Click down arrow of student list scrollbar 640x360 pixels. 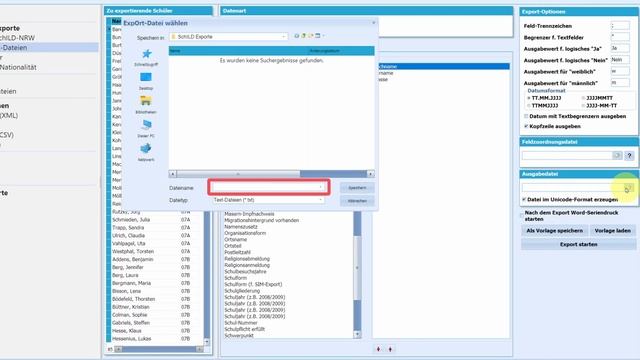[x=207, y=342]
